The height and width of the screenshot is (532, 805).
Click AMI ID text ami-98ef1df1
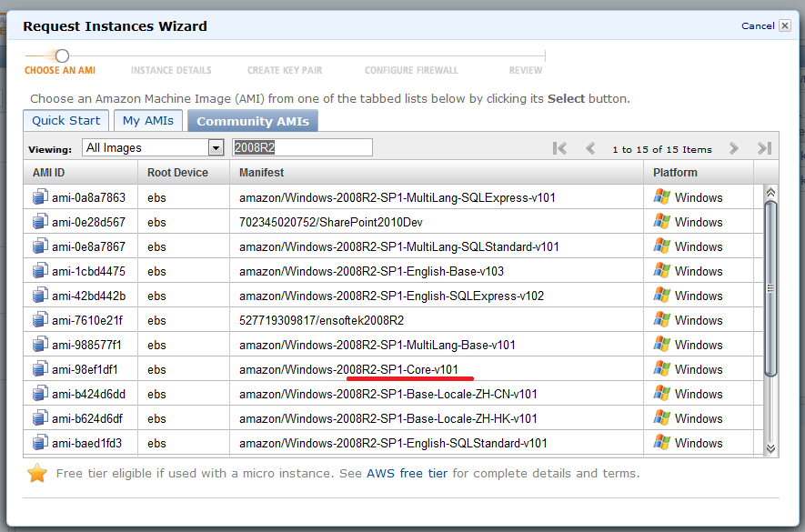pyautogui.click(x=85, y=370)
